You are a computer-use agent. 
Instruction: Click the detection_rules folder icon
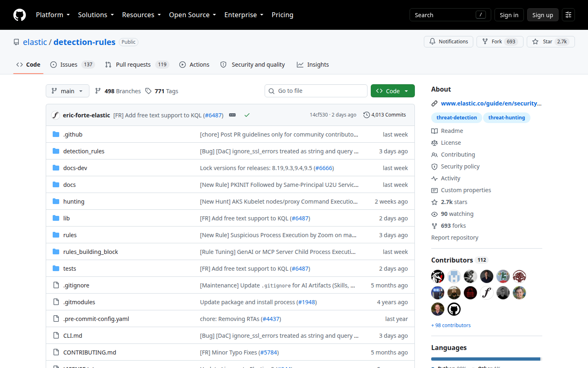point(56,151)
